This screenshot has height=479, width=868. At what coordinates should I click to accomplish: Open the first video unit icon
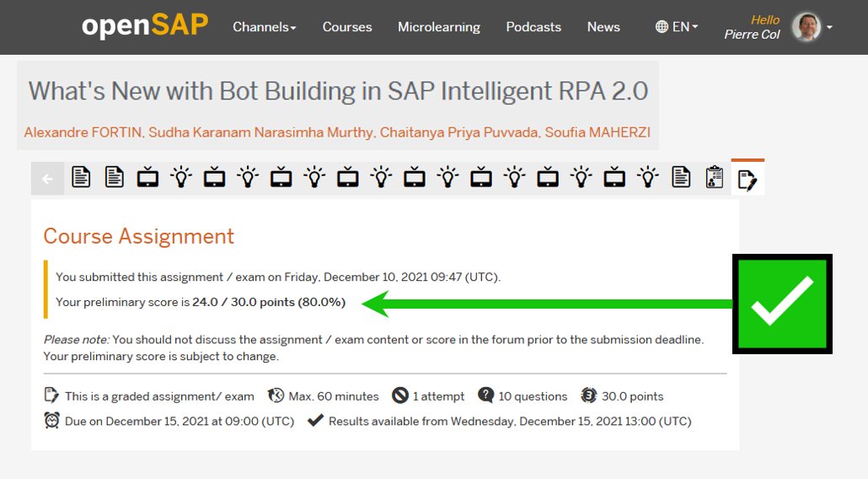tap(147, 177)
